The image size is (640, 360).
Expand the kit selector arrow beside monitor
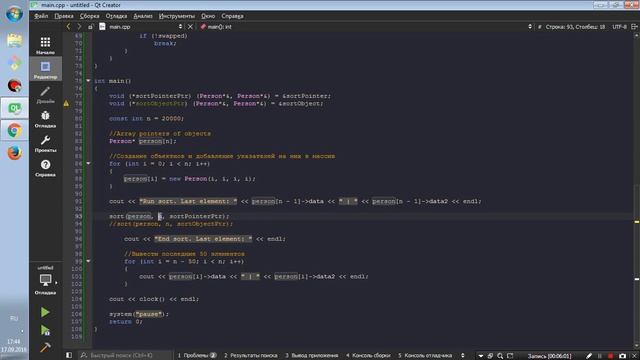[56, 282]
